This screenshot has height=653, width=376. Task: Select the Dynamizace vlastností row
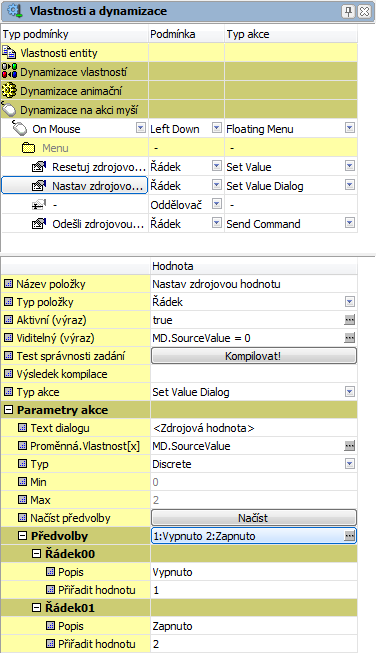click(x=179, y=72)
